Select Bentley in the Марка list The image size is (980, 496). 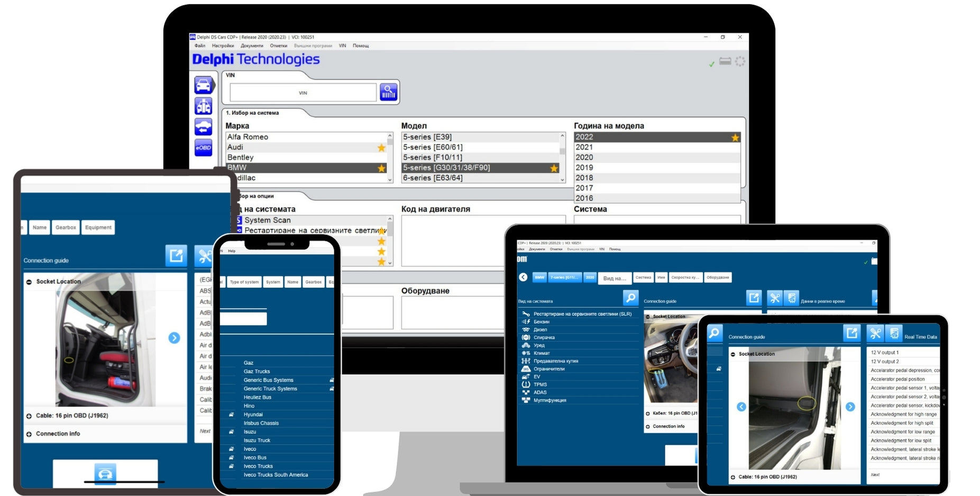tap(241, 158)
